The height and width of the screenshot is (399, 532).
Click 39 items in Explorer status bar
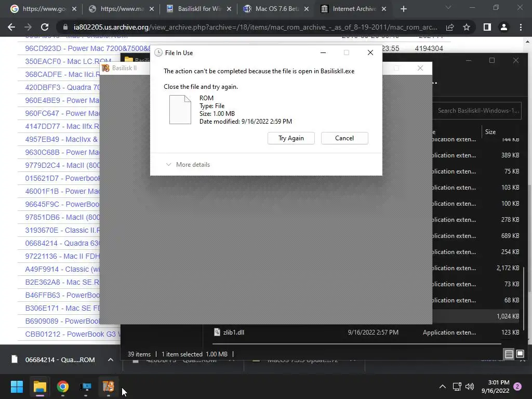139,354
